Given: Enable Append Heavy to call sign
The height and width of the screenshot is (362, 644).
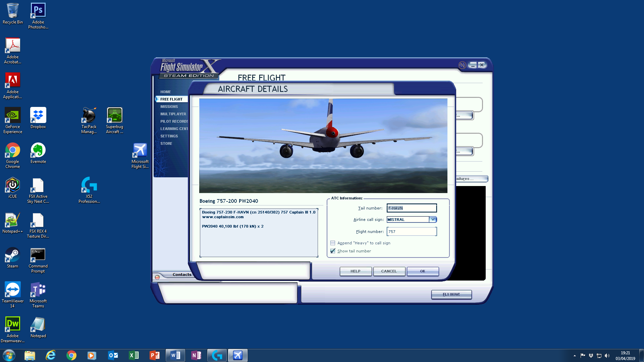Looking at the screenshot, I should [x=333, y=243].
